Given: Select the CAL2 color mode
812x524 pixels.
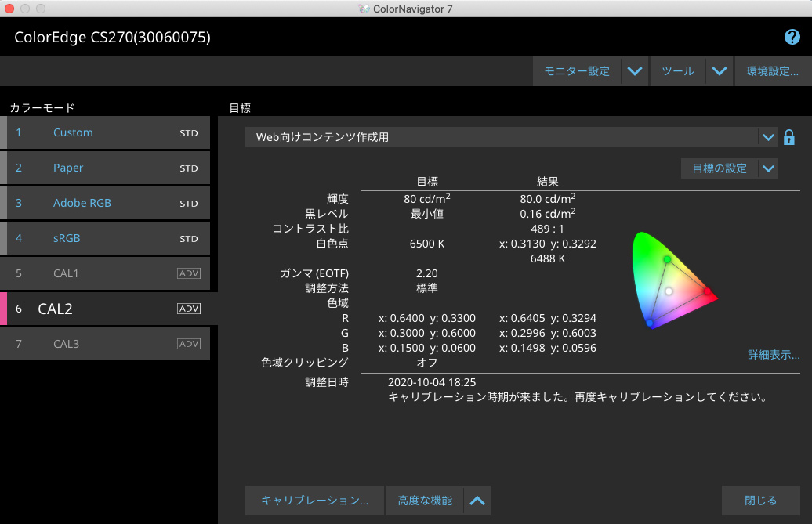Looking at the screenshot, I should [x=109, y=309].
